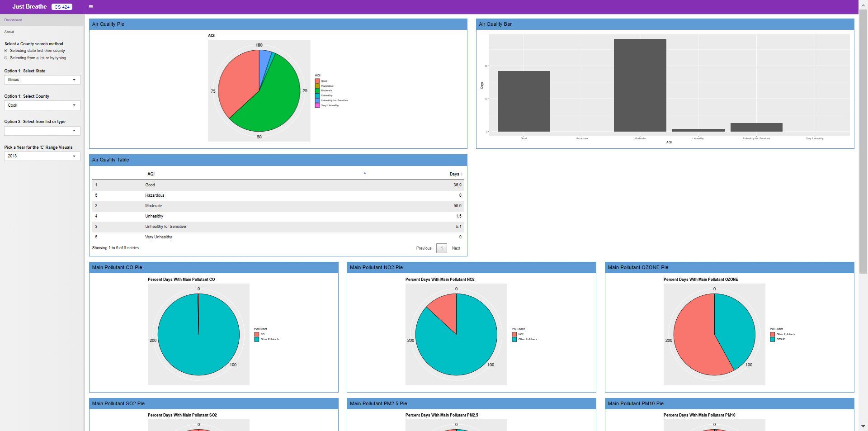Click the Good row in the table

278,185
